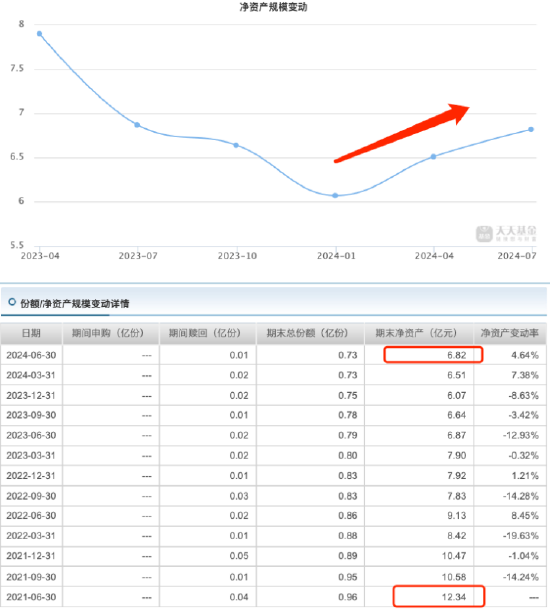
Task: Click the circle icon beside 份额/净资产规模变动详情
Action: point(12,302)
